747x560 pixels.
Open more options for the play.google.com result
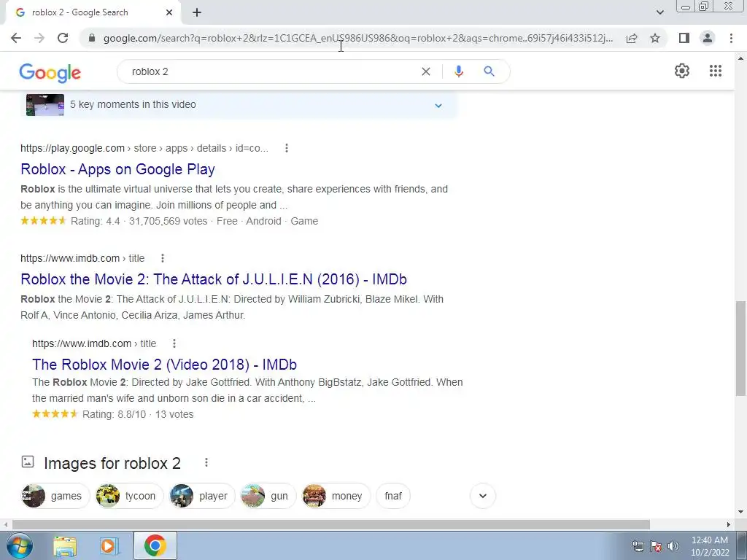pos(286,148)
